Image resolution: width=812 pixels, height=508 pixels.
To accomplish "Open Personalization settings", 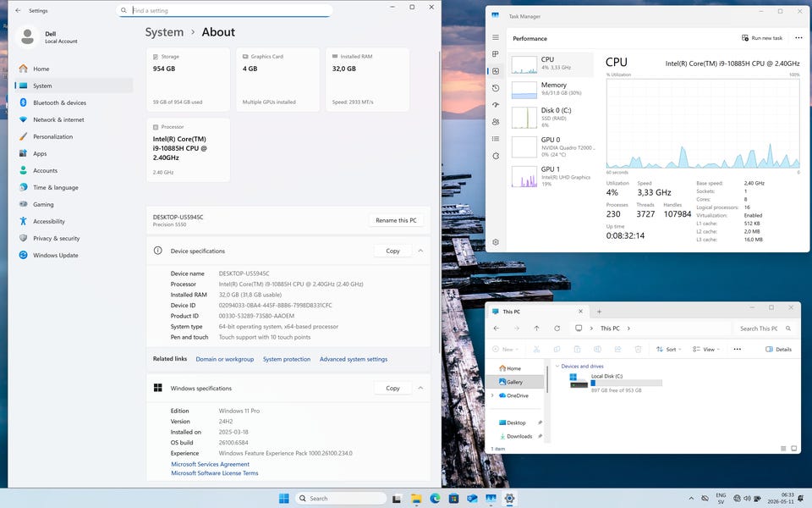I will pos(74,136).
